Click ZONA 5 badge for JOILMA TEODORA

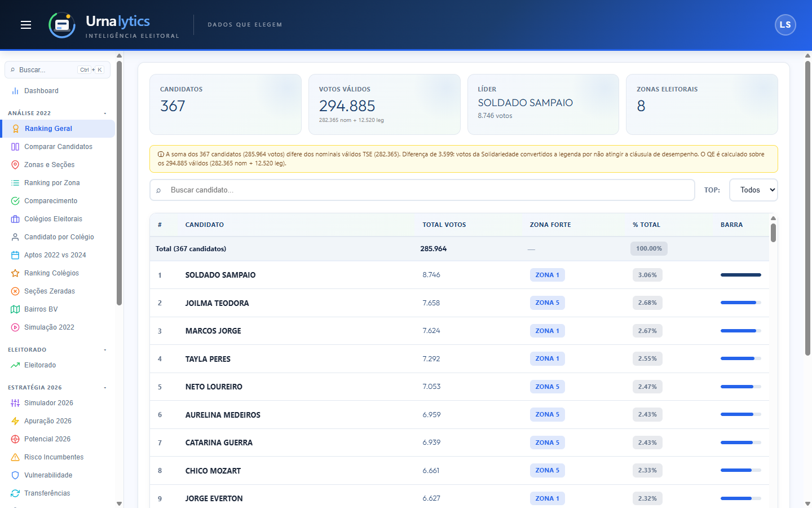point(547,303)
